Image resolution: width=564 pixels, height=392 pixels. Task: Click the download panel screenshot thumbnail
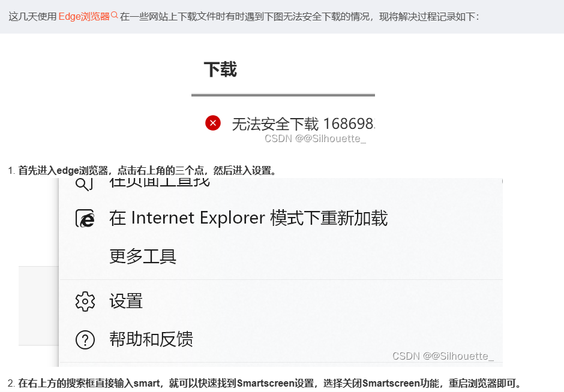point(283,99)
